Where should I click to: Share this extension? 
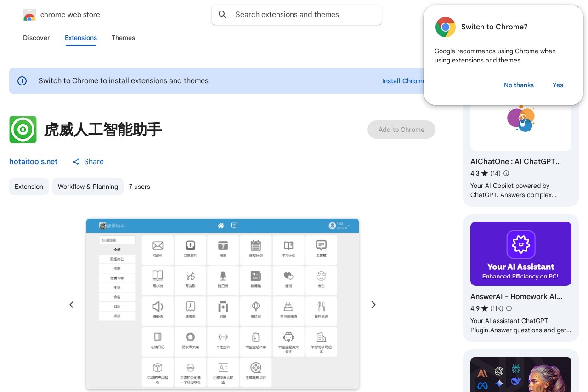[88, 161]
